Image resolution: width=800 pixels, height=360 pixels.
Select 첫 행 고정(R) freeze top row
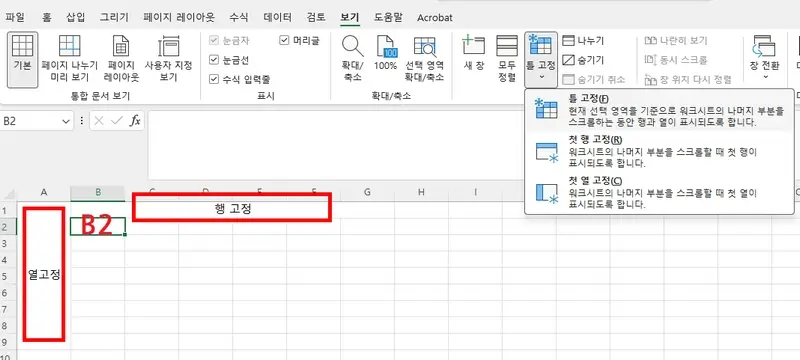pos(659,152)
